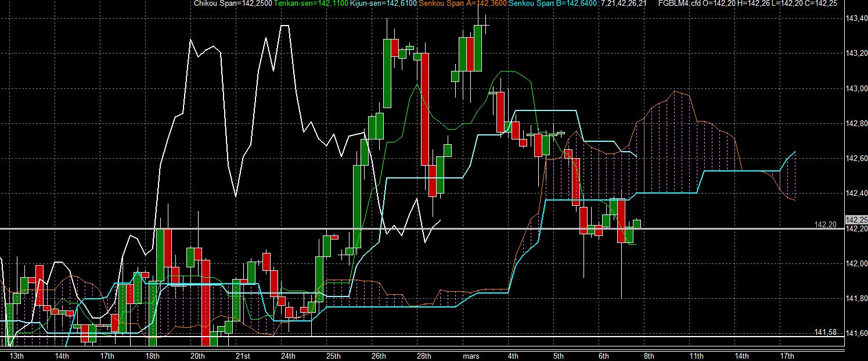This screenshot has width=868, height=361.
Task: Select the 141,58 horizontal line label
Action: pos(825,332)
